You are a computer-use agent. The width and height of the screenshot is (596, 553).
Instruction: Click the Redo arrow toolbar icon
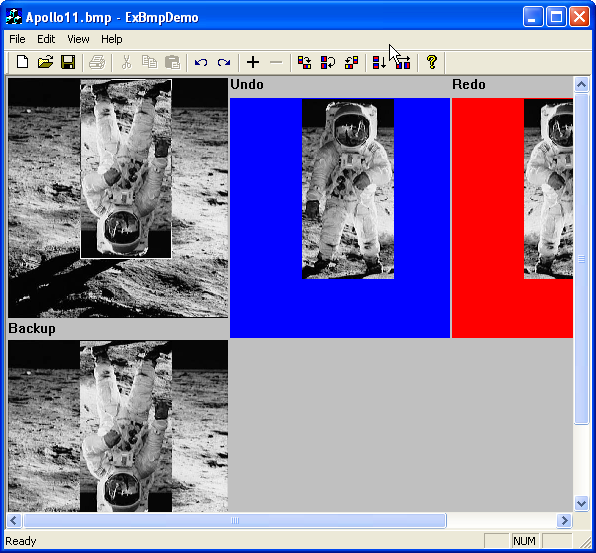[x=224, y=62]
